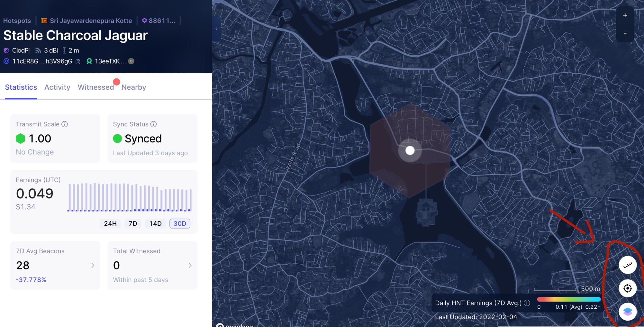Click the green badge after 13eeTXK
Image resolution: width=644 pixels, height=327 pixels.
point(131,61)
